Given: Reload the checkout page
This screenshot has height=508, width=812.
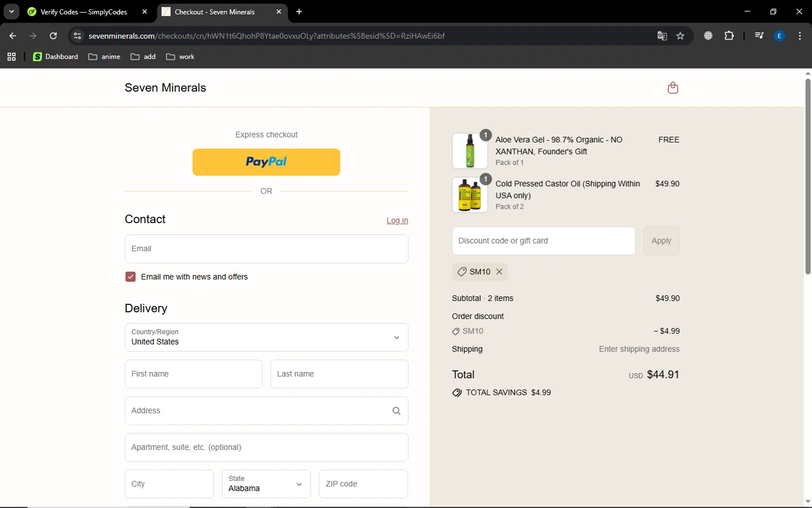Looking at the screenshot, I should 53,36.
